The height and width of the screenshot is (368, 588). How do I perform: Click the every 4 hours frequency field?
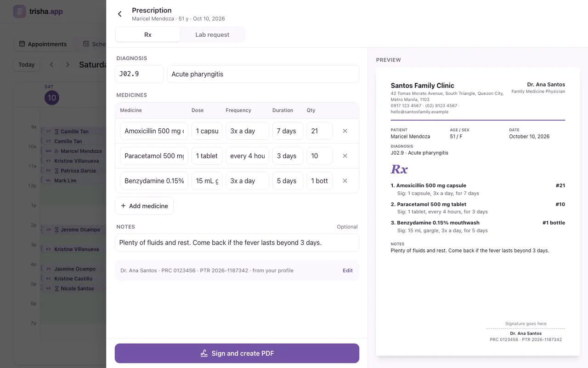point(247,156)
